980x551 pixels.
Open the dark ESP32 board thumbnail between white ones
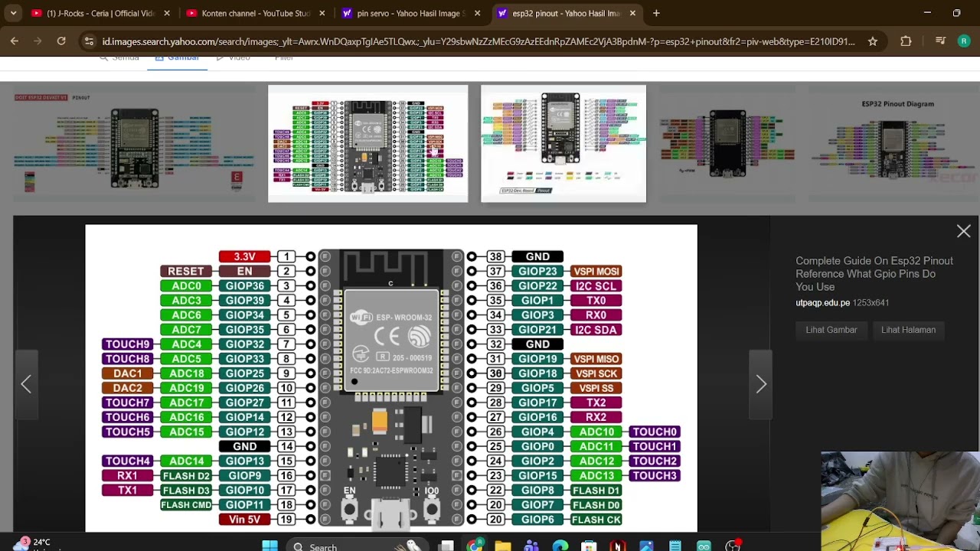[x=727, y=143]
